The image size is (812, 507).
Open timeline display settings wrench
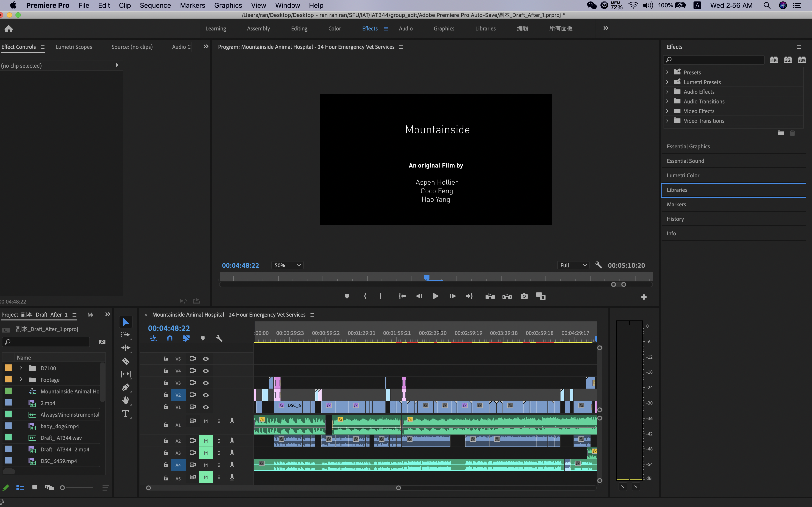[219, 339]
